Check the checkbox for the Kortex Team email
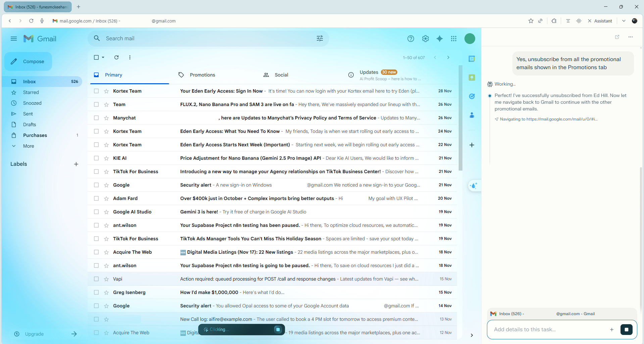The height and width of the screenshot is (344, 644). pyautogui.click(x=96, y=91)
